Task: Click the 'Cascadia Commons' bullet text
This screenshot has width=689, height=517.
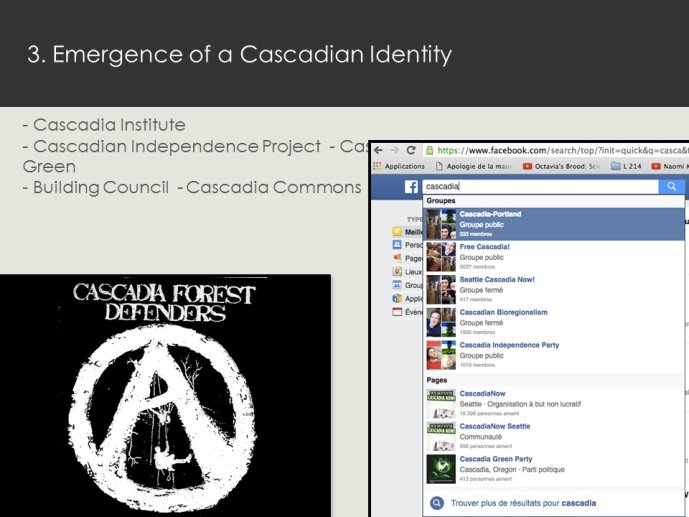Action: (x=274, y=188)
